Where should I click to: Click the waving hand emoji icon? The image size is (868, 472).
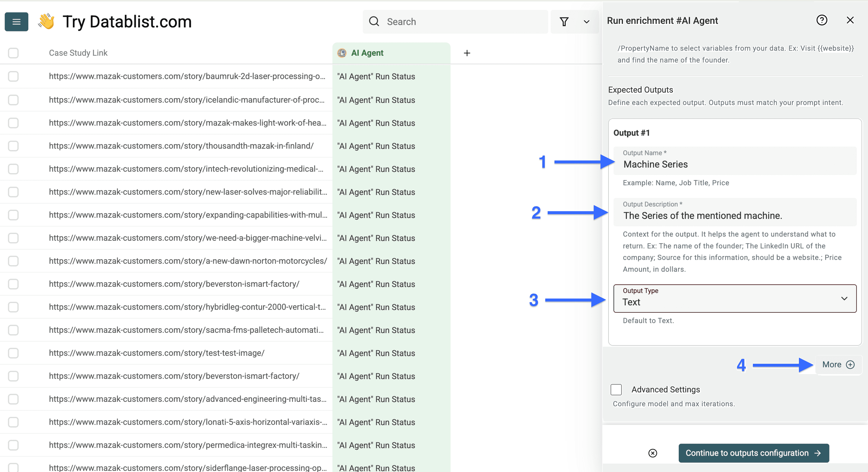pos(46,22)
